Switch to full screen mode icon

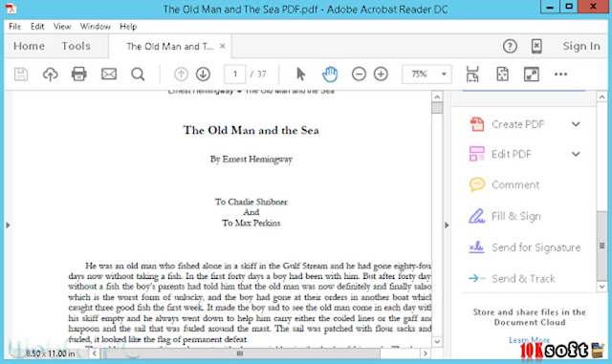pyautogui.click(x=532, y=75)
